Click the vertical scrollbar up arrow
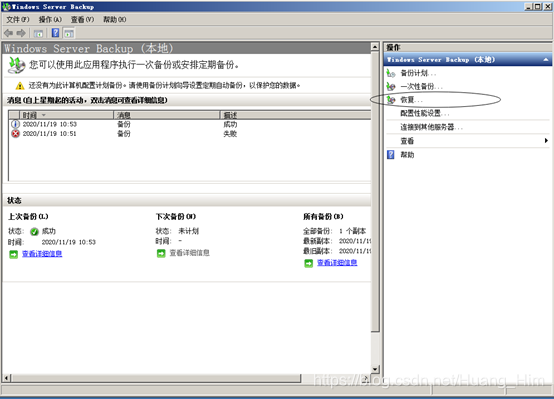This screenshot has height=399, width=554. (x=375, y=47)
